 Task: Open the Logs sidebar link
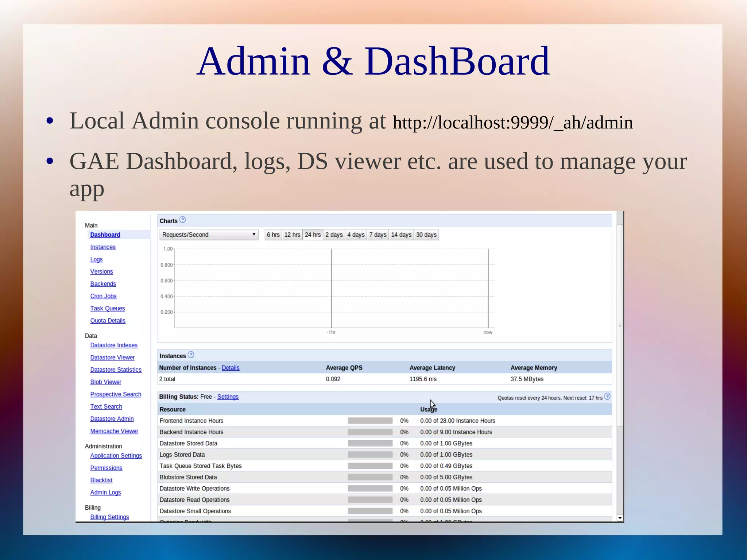[96, 259]
